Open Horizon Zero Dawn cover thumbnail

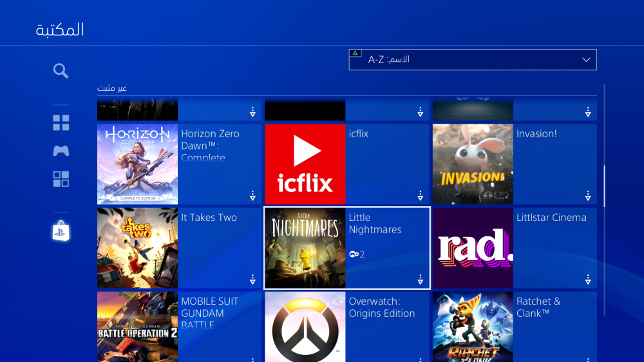coord(138,164)
